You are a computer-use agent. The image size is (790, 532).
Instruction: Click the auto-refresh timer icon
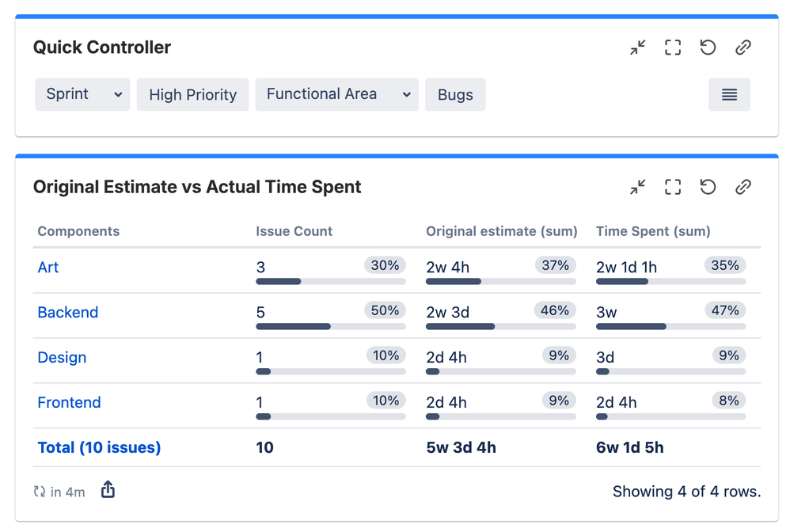pos(39,492)
